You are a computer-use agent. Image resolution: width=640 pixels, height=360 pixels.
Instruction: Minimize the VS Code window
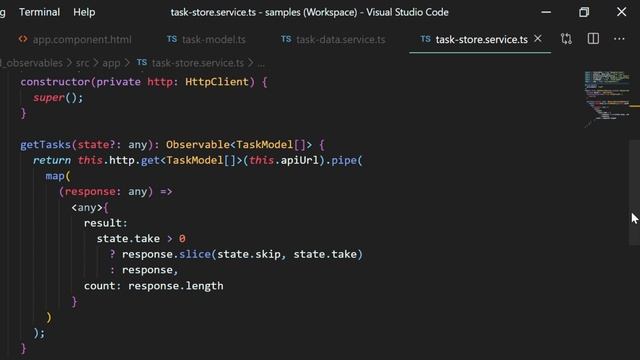(x=546, y=12)
